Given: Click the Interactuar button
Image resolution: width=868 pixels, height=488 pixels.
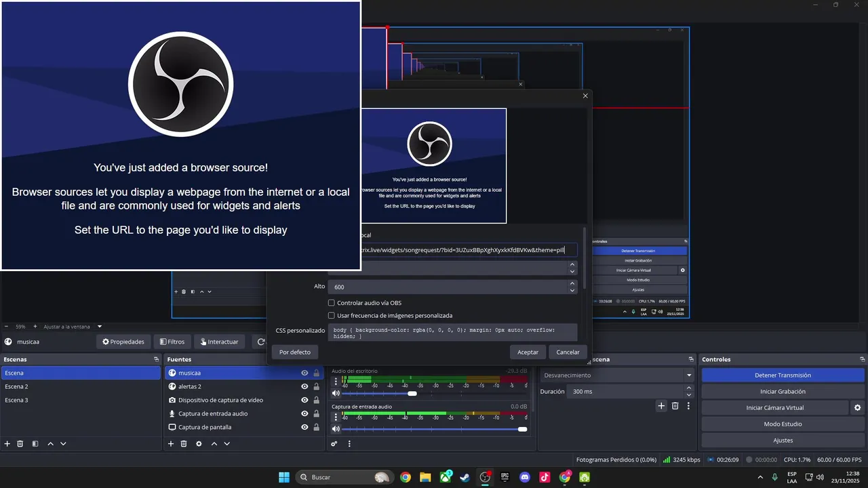Looking at the screenshot, I should (x=219, y=342).
